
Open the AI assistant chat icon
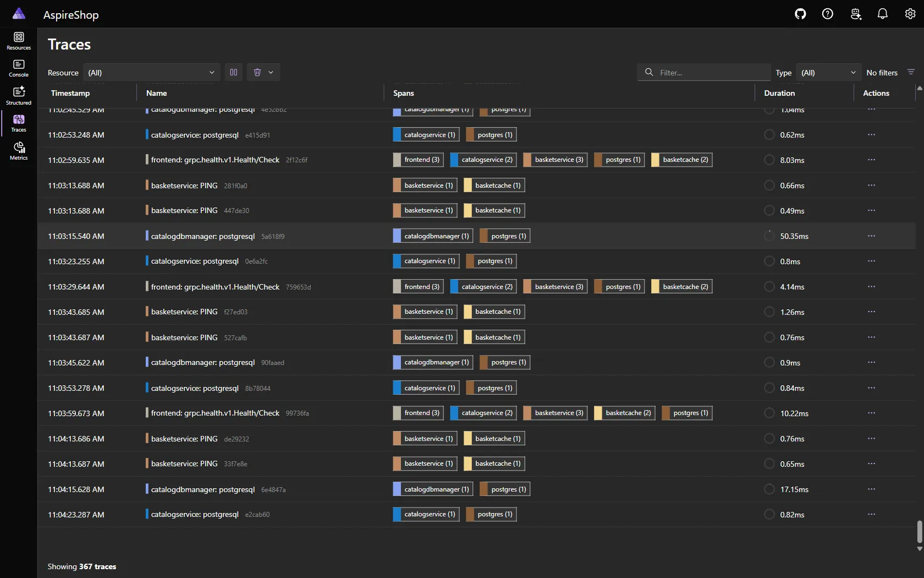[x=855, y=14]
